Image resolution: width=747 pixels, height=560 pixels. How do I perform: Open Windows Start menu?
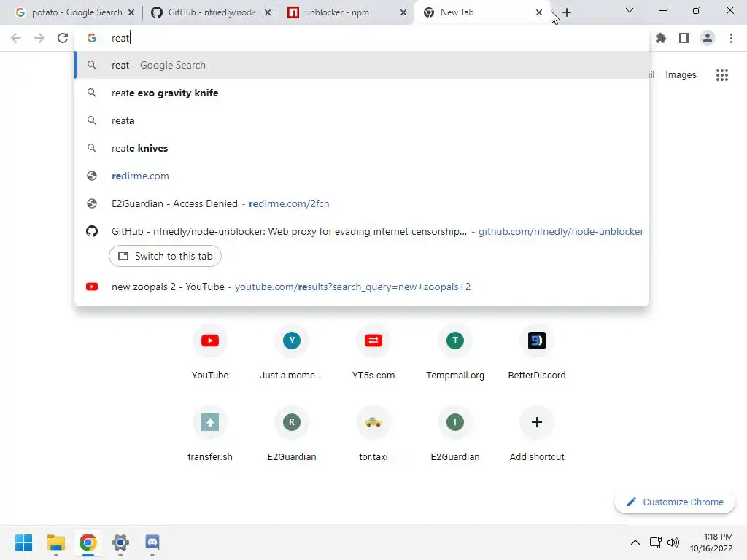(x=23, y=542)
